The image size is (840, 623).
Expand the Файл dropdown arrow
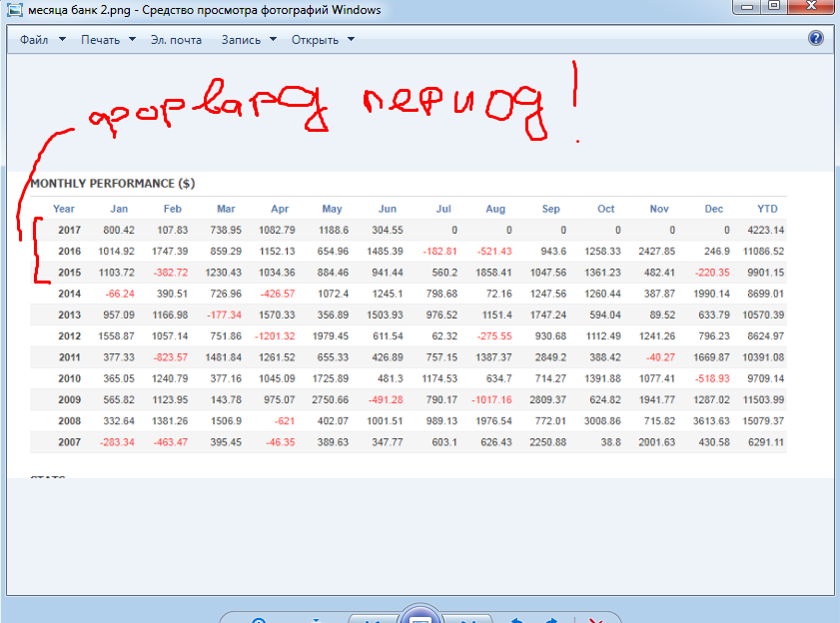(x=62, y=39)
